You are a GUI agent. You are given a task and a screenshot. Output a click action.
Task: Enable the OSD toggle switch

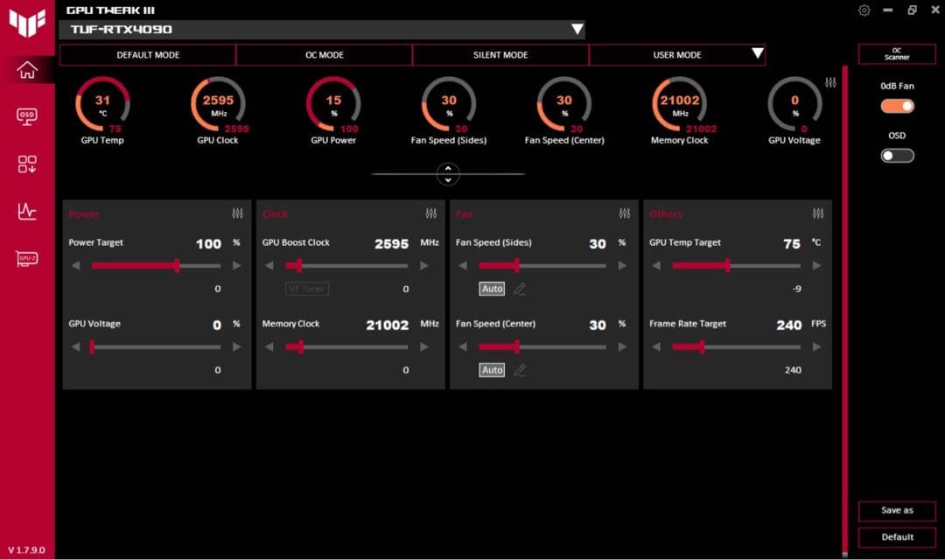tap(897, 155)
